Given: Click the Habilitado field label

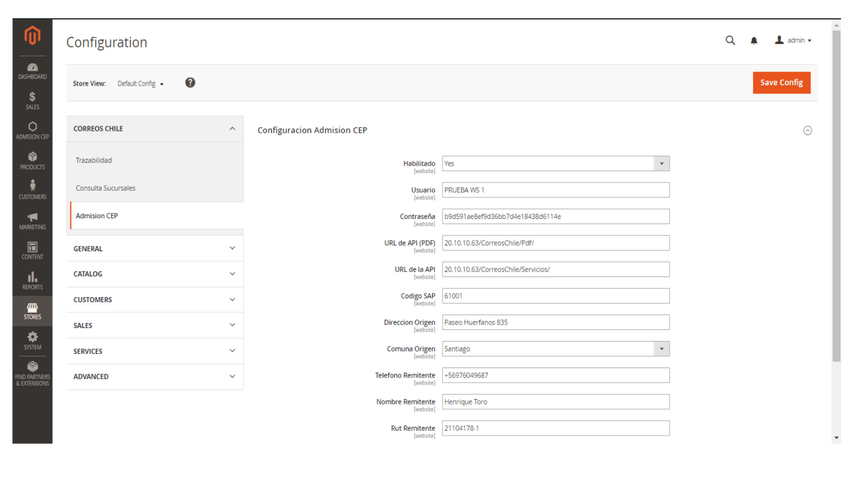Looking at the screenshot, I should point(419,164).
